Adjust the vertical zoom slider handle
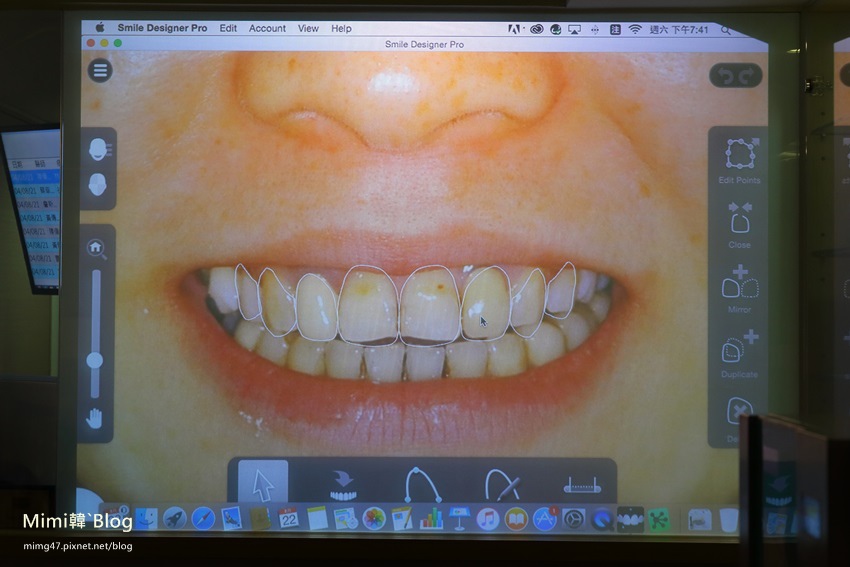Screen dimensions: 850x567 pos(95,360)
